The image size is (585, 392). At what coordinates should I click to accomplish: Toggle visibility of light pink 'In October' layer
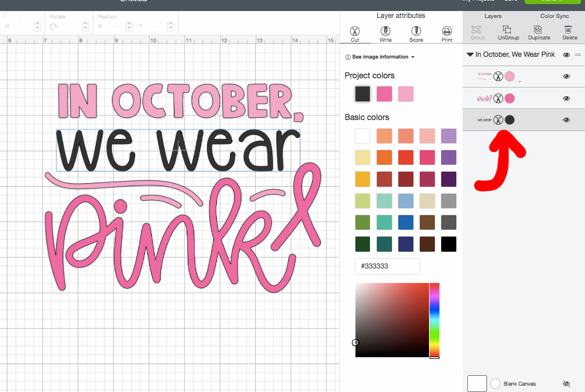566,77
